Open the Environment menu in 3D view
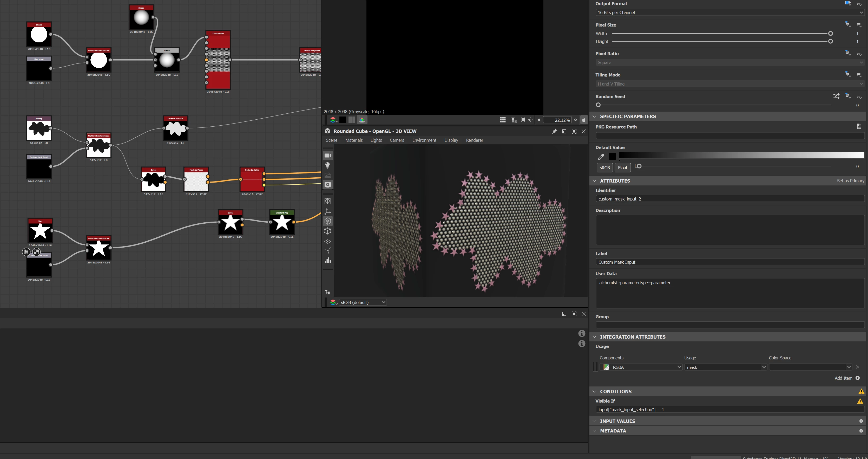868x459 pixels. (x=424, y=140)
